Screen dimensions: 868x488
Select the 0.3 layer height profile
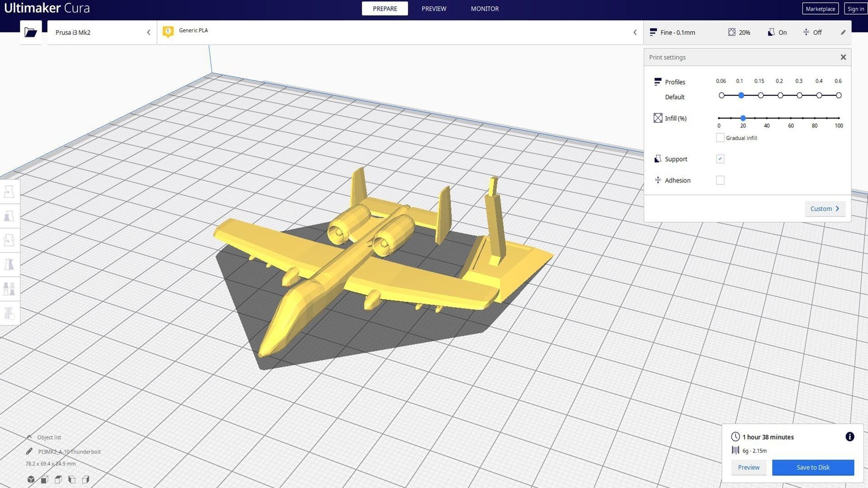pos(800,95)
